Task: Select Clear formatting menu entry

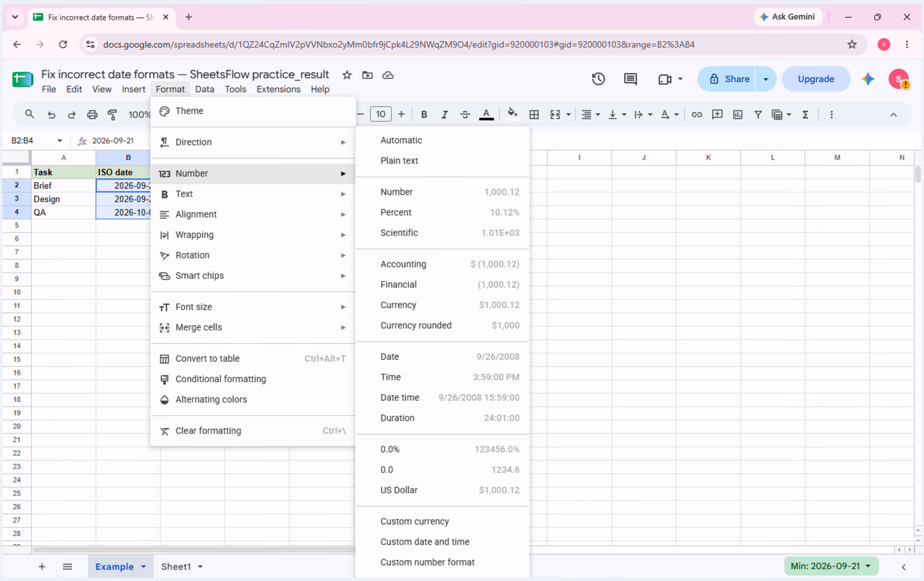Action: tap(253, 431)
